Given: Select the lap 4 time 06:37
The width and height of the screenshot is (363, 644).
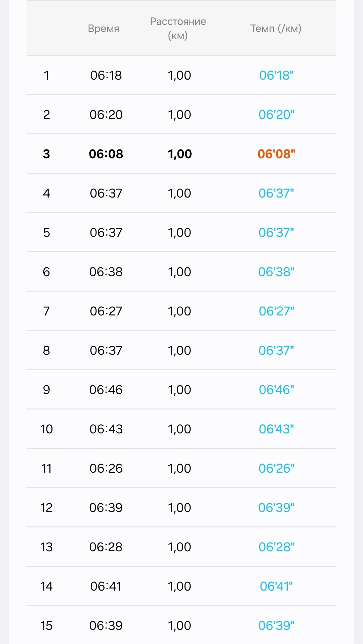Looking at the screenshot, I should pos(106,193).
